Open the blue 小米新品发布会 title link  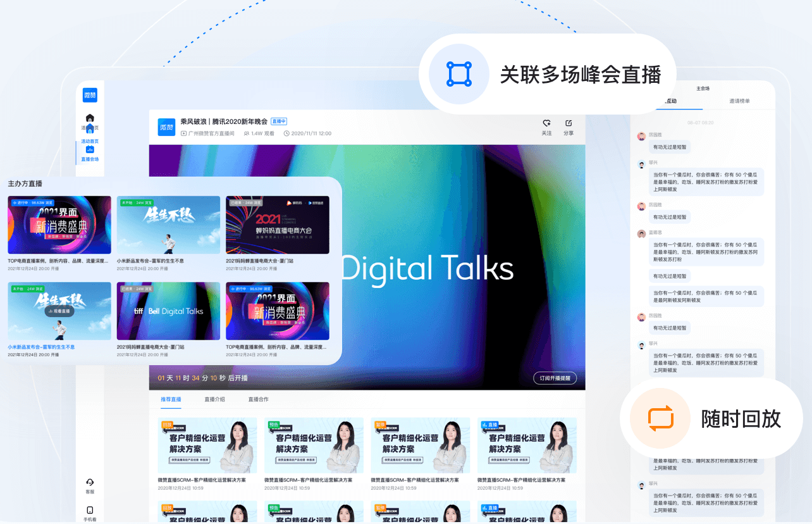click(x=41, y=347)
